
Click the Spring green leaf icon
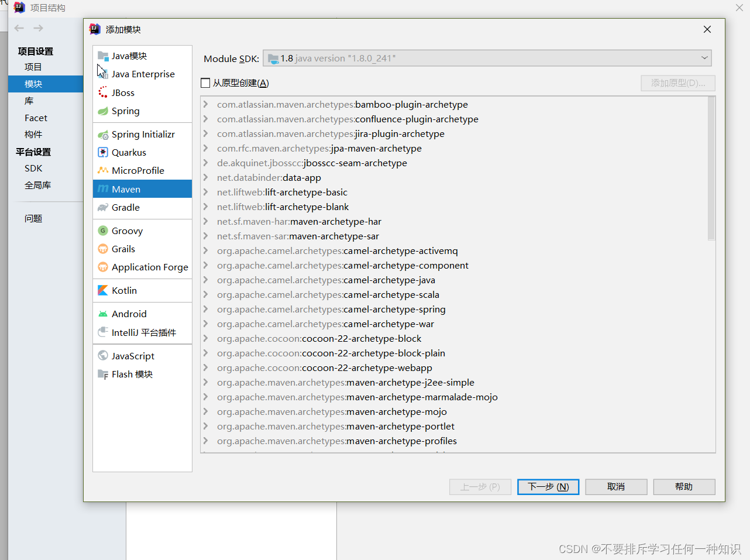pos(103,111)
